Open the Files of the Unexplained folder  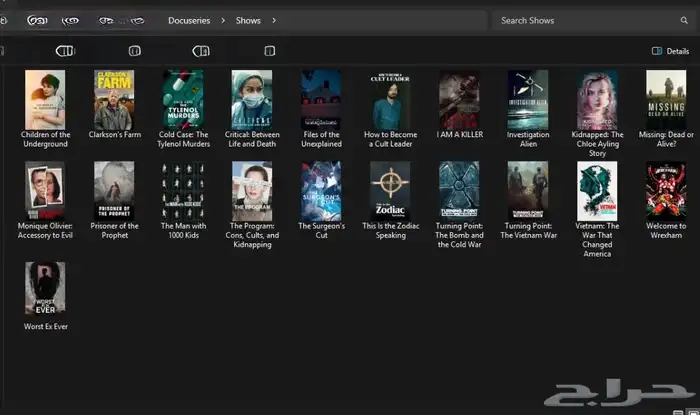coord(321,108)
